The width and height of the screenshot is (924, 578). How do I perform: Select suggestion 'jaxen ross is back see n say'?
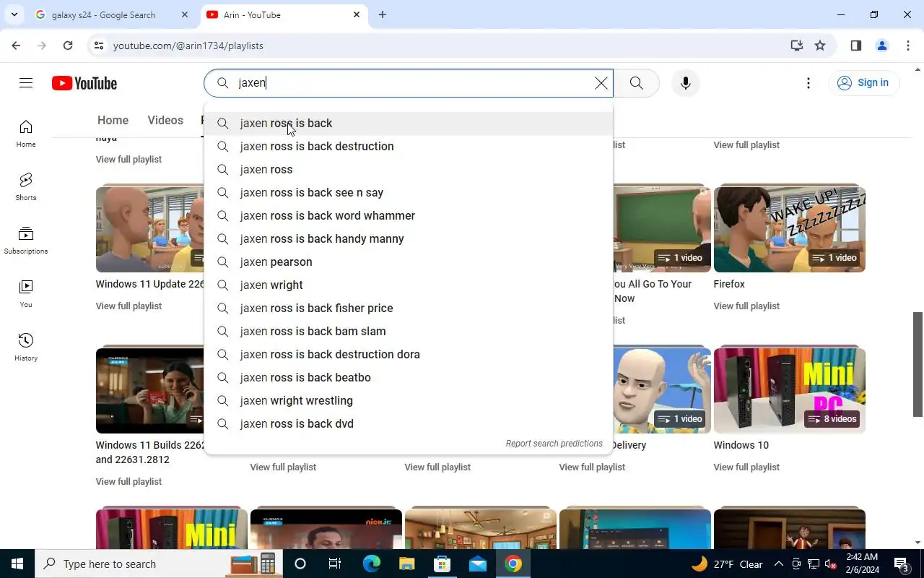[x=409, y=193]
